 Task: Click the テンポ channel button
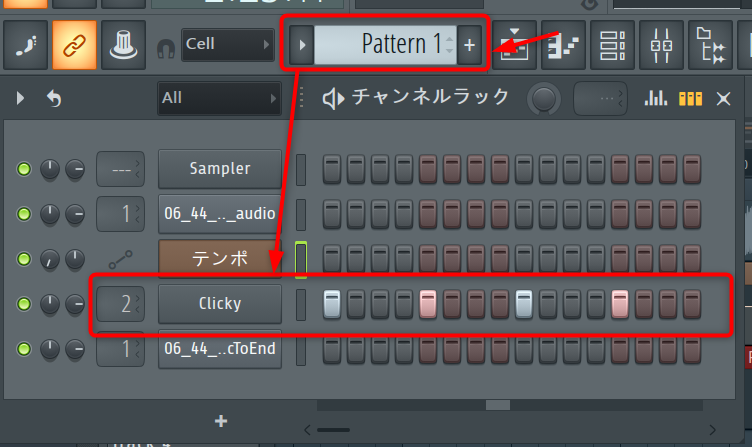tap(220, 258)
